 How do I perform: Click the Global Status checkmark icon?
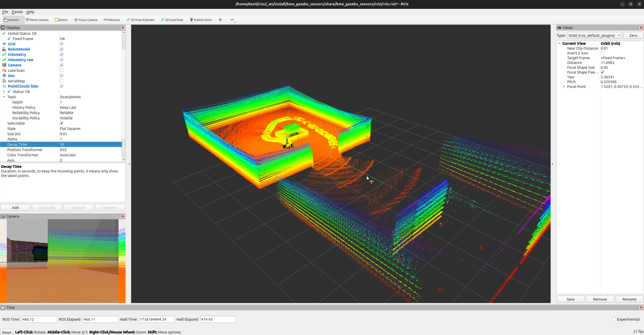pos(4,33)
